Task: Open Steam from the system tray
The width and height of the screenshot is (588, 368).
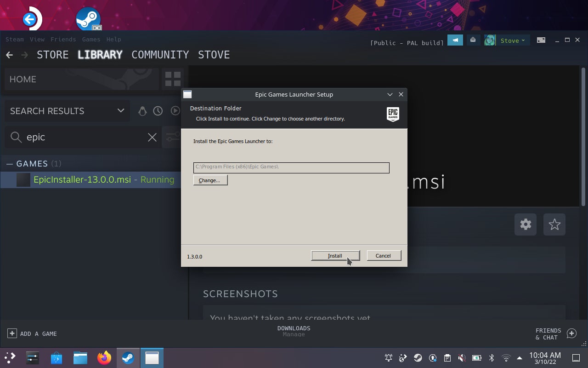Action: 418,357
